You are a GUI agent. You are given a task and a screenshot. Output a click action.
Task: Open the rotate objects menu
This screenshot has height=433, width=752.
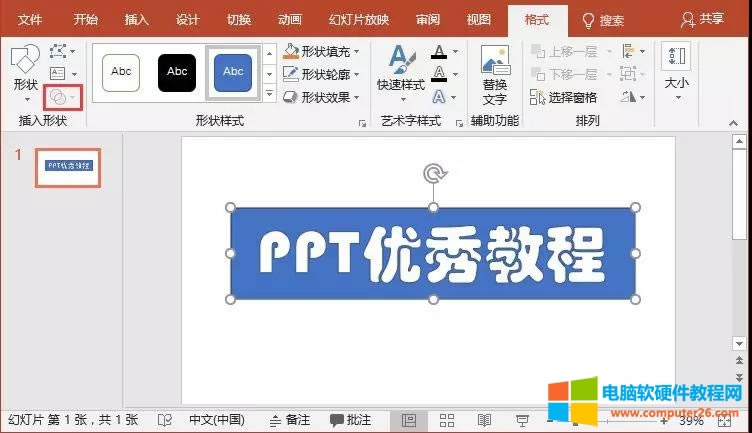click(633, 97)
